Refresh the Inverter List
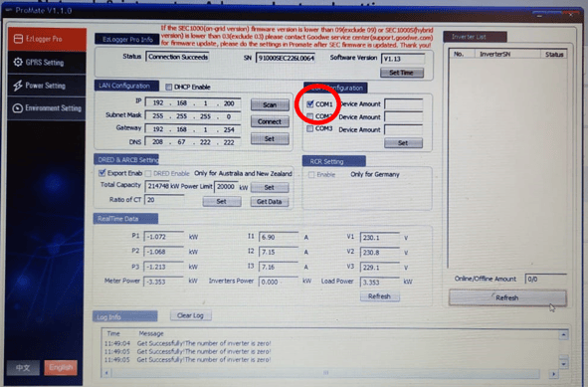Viewport: 588px width, 387px height. point(507,297)
